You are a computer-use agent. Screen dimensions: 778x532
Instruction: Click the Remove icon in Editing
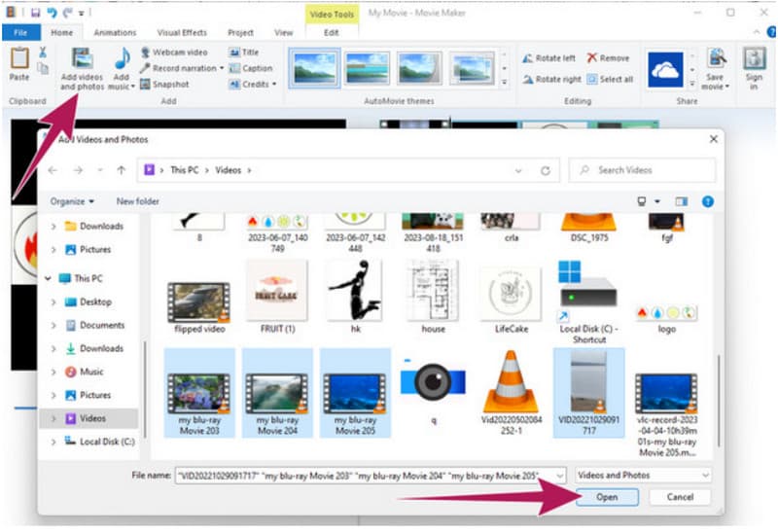point(592,58)
